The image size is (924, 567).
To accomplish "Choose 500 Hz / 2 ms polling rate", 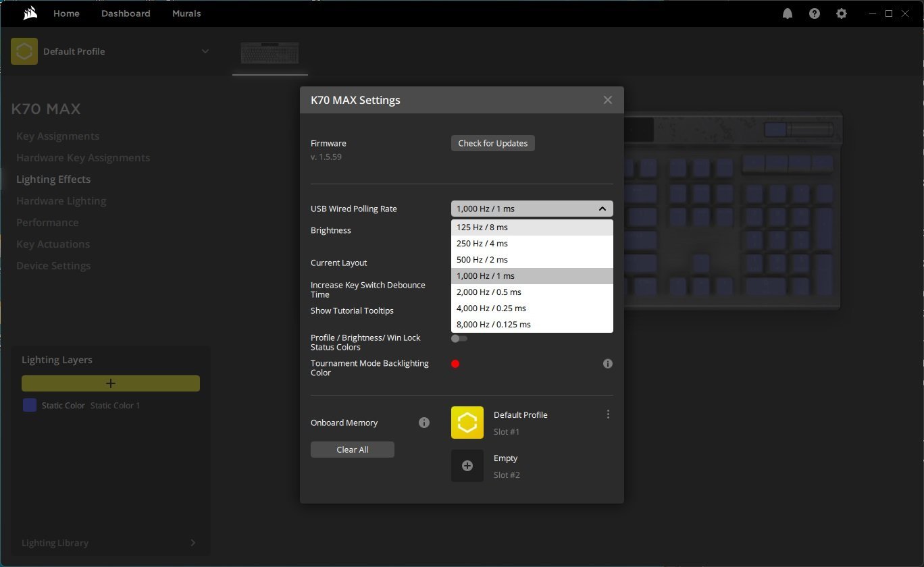I will click(x=532, y=260).
